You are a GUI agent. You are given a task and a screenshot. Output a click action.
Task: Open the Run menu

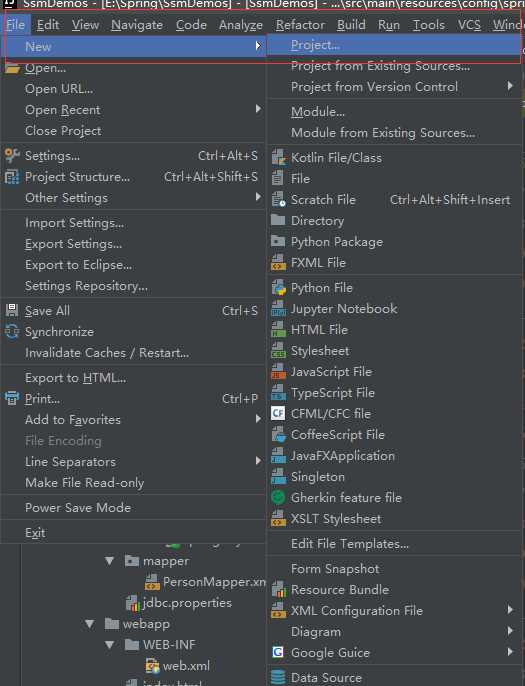[x=389, y=25]
